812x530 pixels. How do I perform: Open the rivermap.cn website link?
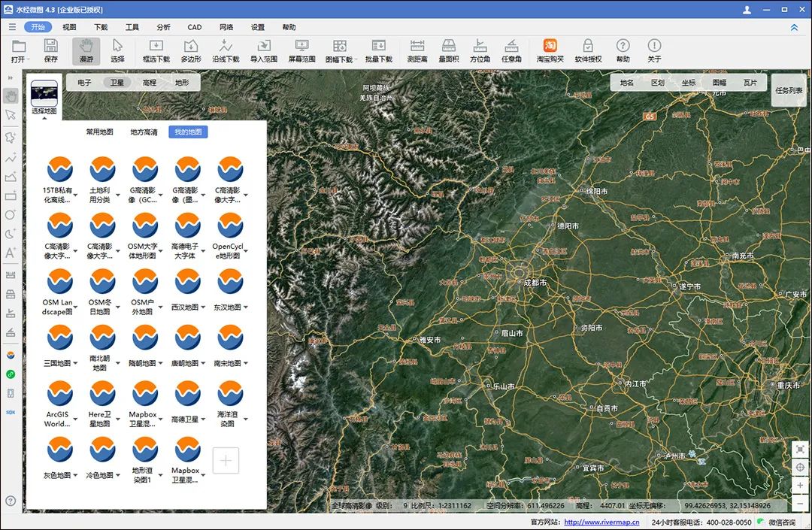tap(601, 522)
